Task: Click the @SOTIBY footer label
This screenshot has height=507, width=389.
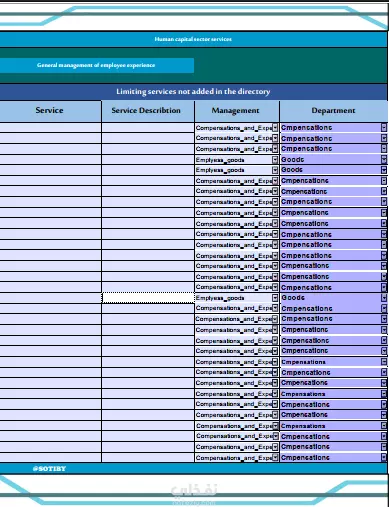Action: [49, 469]
